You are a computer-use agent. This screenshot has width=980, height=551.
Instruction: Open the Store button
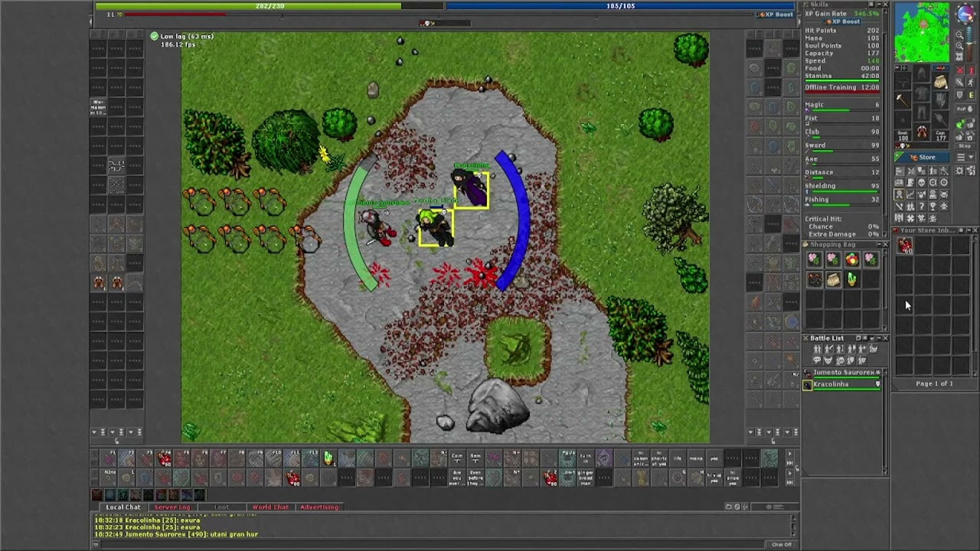(922, 157)
